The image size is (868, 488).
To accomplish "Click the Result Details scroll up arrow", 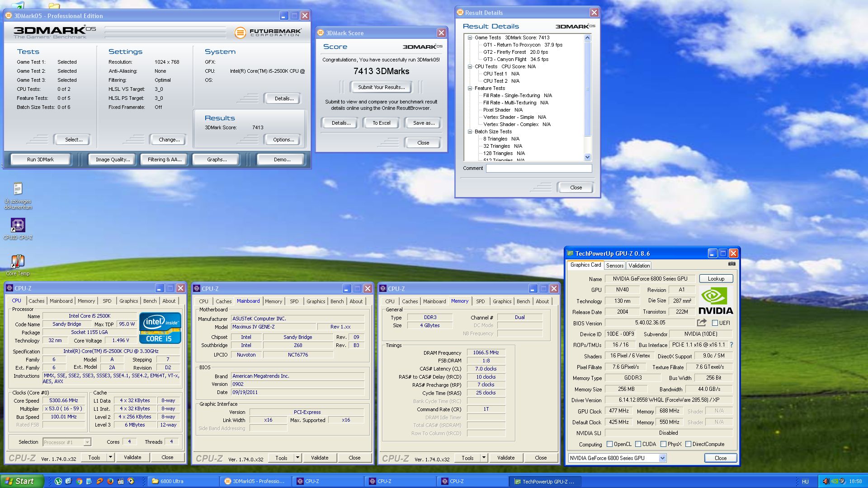I will tap(587, 38).
